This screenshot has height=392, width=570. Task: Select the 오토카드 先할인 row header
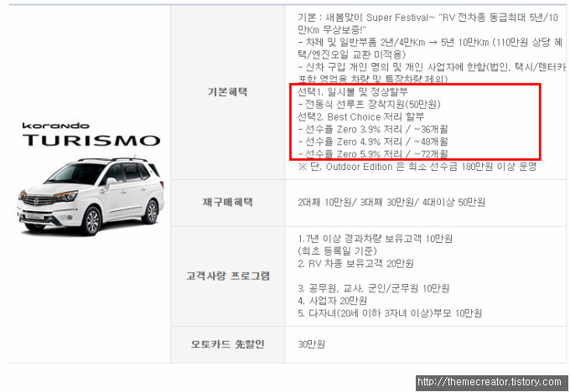tap(227, 344)
